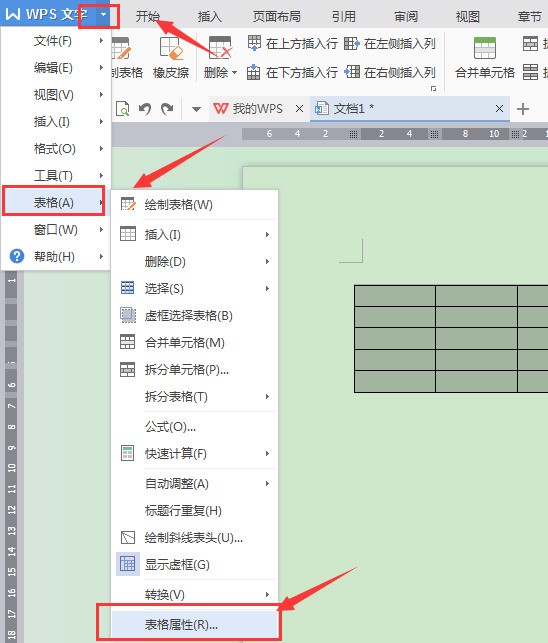548x643 pixels.
Task: Select the Eraser (橡皮擦) tool
Action: pos(171,57)
